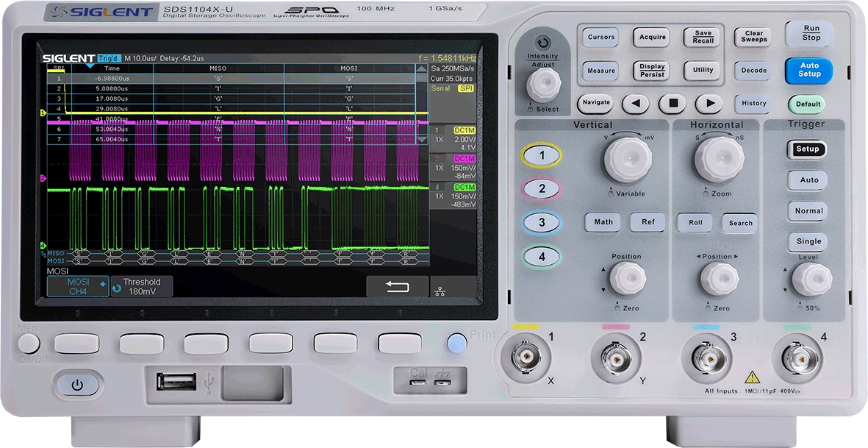Viewport: 868px width, 448px height.
Task: Push the navigate right arrow button
Action: point(709,104)
